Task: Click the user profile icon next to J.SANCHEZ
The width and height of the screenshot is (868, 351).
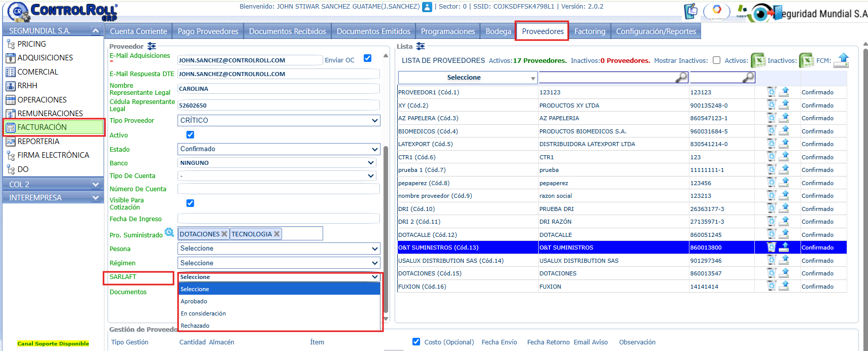Action: pyautogui.click(x=427, y=7)
